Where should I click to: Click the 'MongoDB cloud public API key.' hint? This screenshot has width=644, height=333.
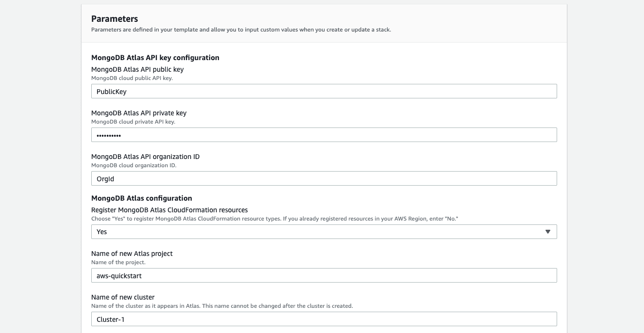pyautogui.click(x=132, y=78)
